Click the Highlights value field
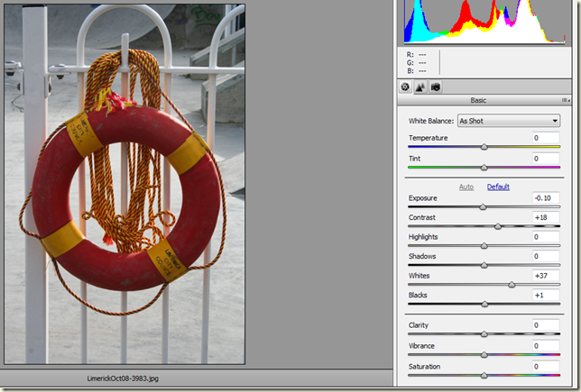This screenshot has height=392, width=581. coord(546,237)
